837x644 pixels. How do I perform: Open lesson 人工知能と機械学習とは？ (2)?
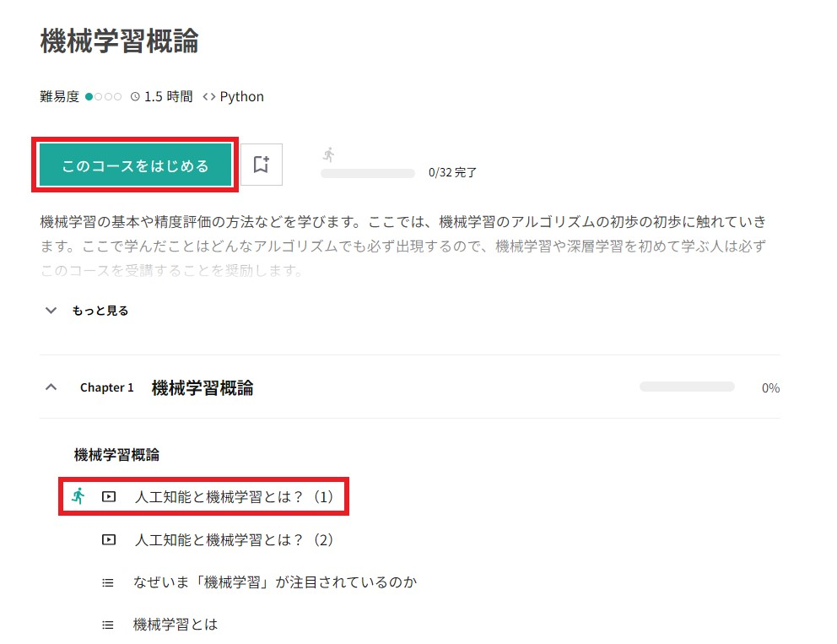point(234,539)
